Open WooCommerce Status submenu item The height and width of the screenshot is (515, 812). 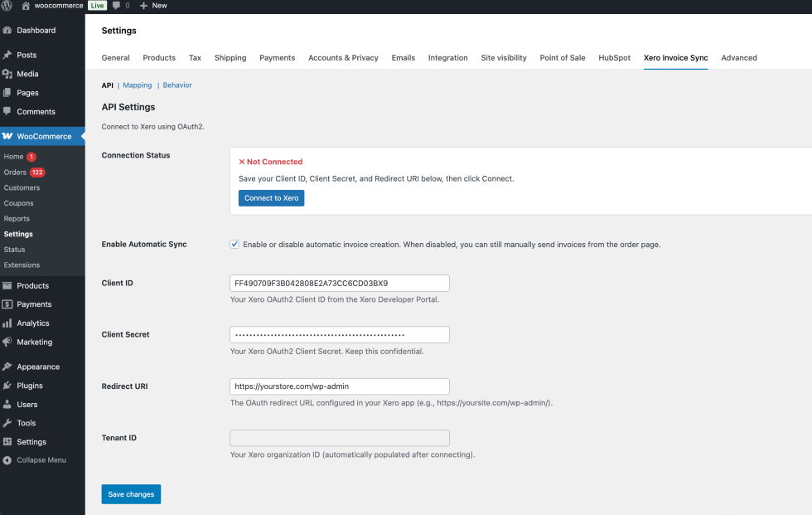(x=15, y=250)
